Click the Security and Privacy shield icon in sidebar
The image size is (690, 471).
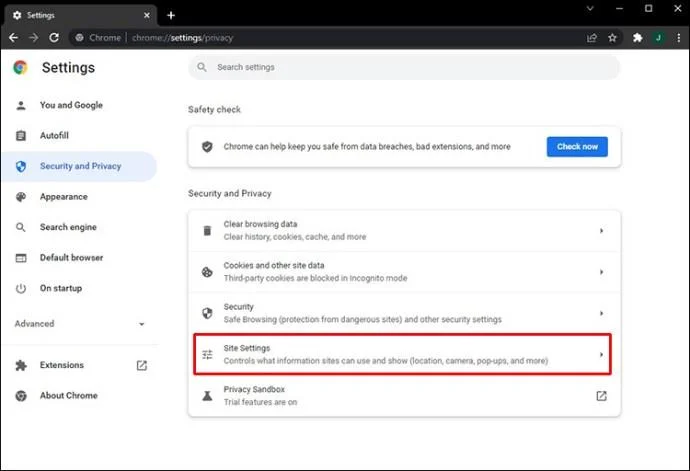[21, 166]
